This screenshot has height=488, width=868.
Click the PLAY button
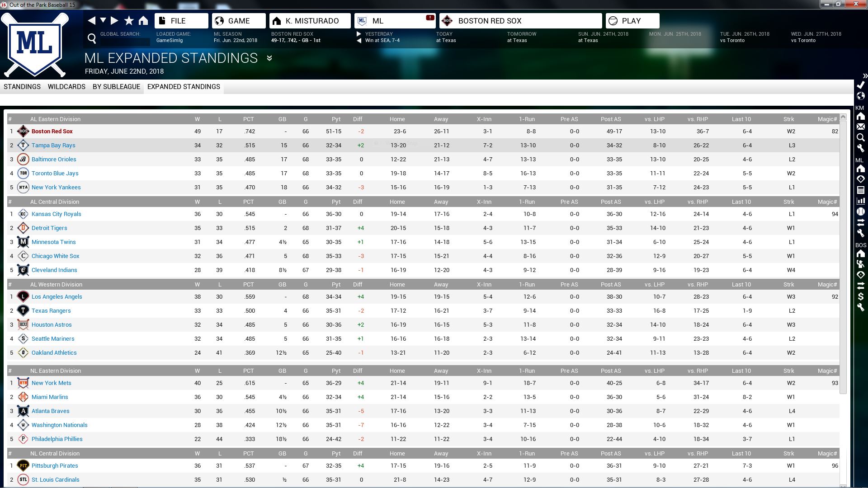[632, 21]
